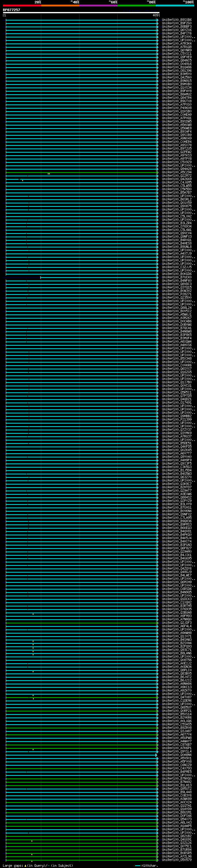Click green alignment label UniRef100_A5C294
Viewport: 197px width, 868px height.
(176, 172)
